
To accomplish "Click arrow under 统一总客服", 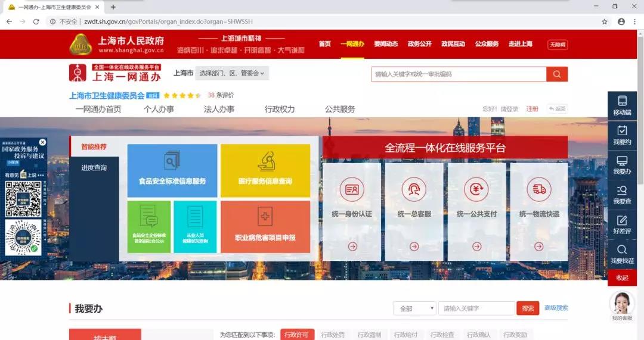I will (414, 247).
